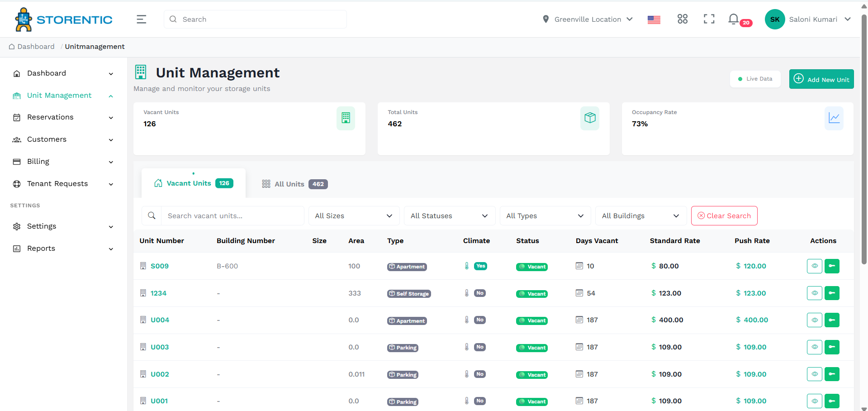View details with eye icon for unit S009
868x411 pixels.
coord(814,266)
